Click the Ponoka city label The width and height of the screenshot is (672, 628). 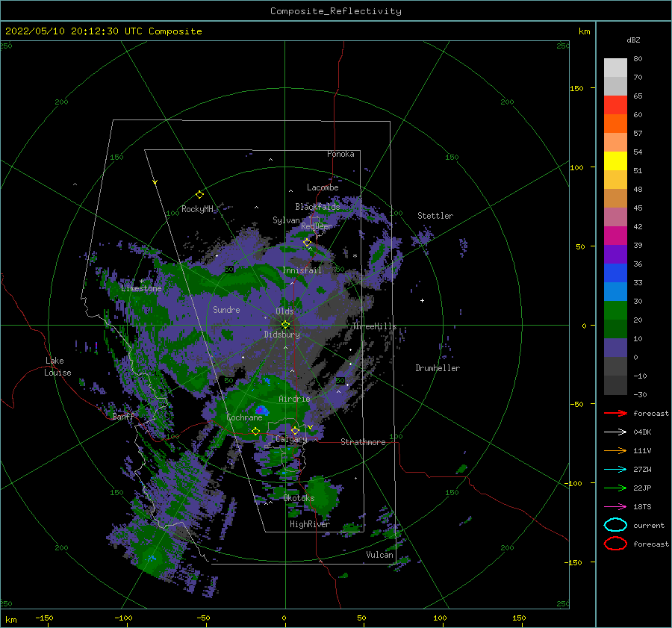point(340,154)
